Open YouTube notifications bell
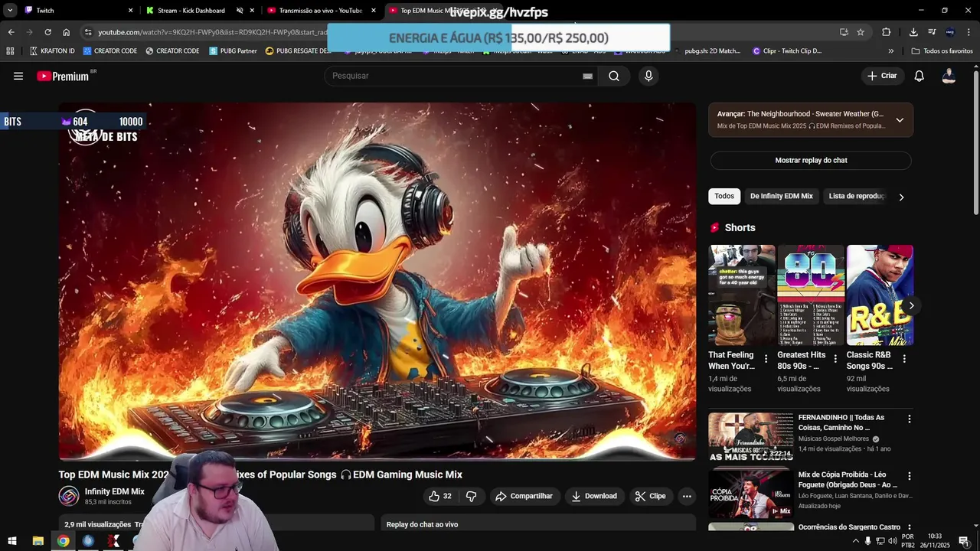The image size is (980, 551). coord(920,76)
